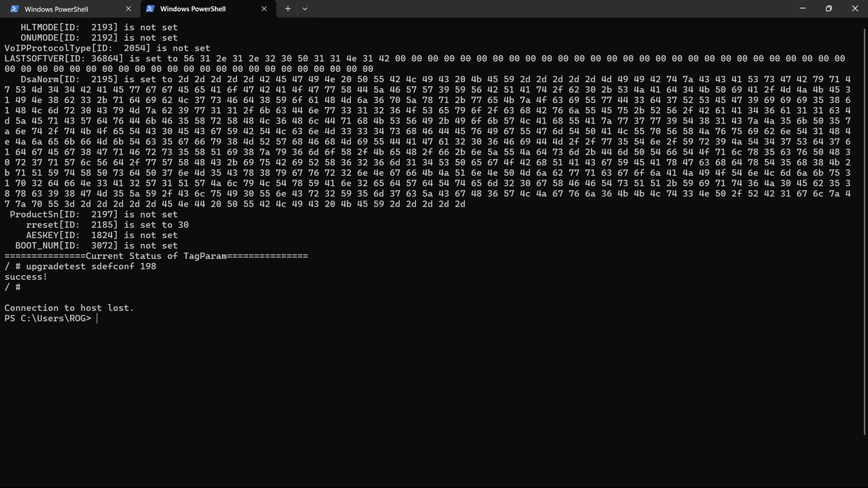Close the Windows Terminal window

854,9
